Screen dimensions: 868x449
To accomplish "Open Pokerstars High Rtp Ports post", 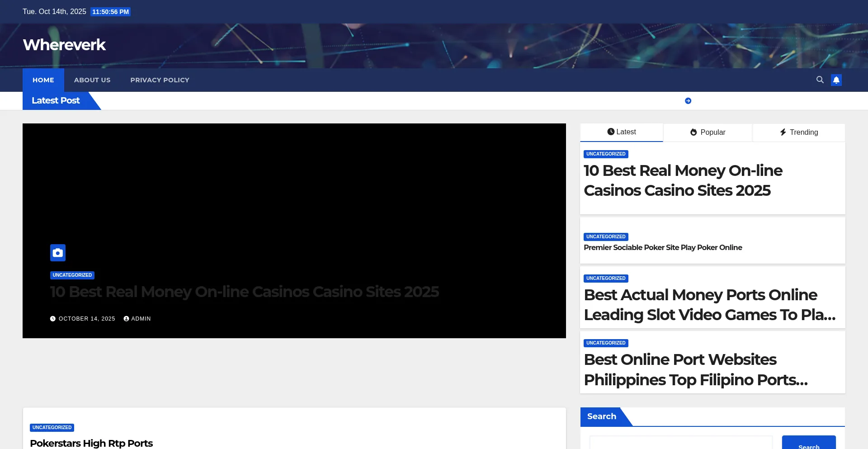I will [91, 443].
